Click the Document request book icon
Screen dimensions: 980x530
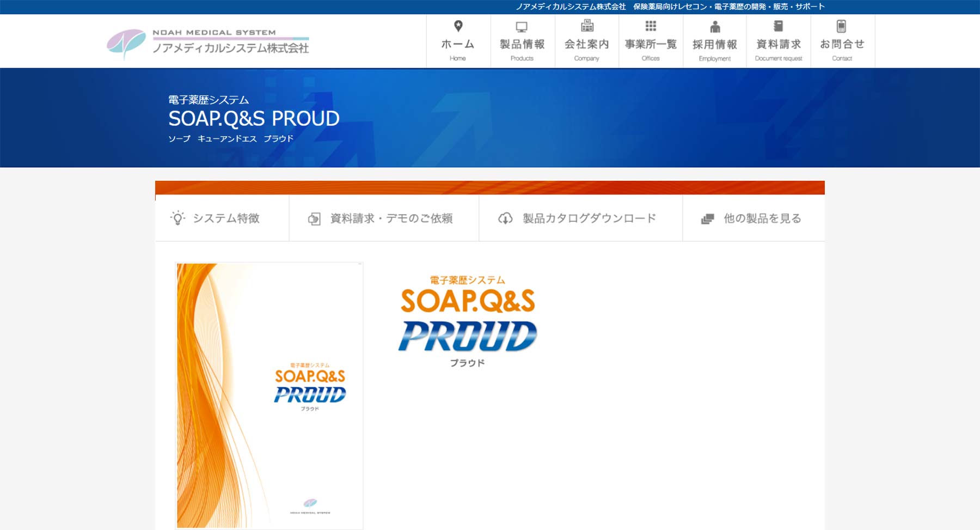pyautogui.click(x=779, y=26)
